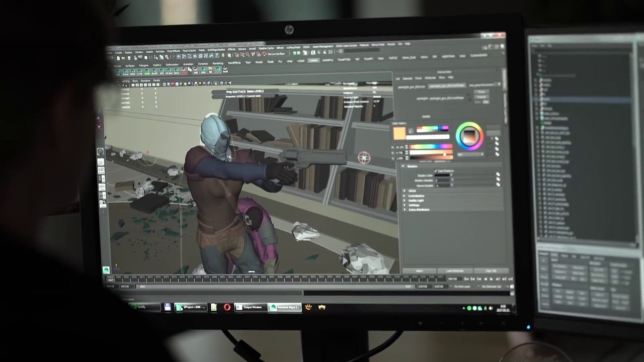Click the floppy disk taskbar icon

168,307
